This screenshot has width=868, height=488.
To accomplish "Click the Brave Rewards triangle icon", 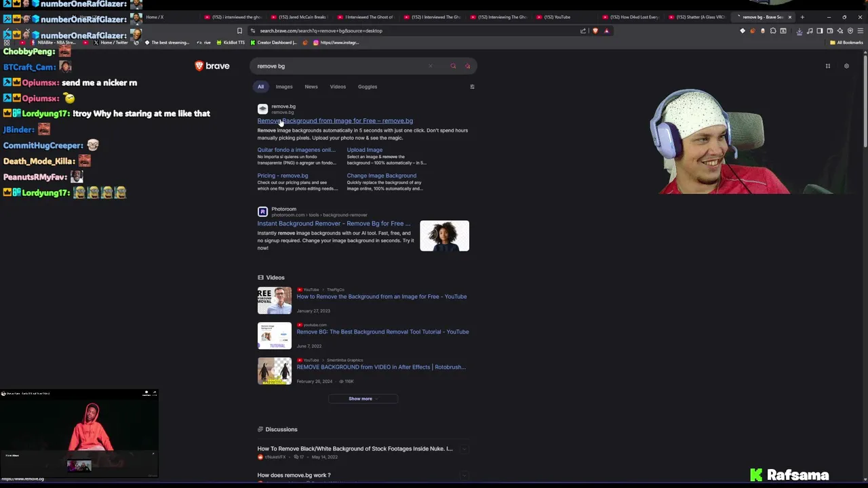I will coord(606,30).
